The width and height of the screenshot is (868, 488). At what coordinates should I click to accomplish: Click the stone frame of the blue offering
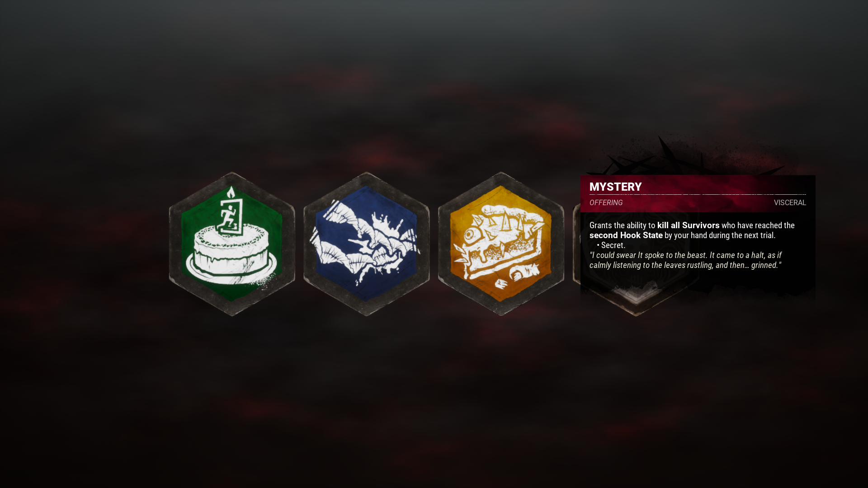(x=310, y=244)
